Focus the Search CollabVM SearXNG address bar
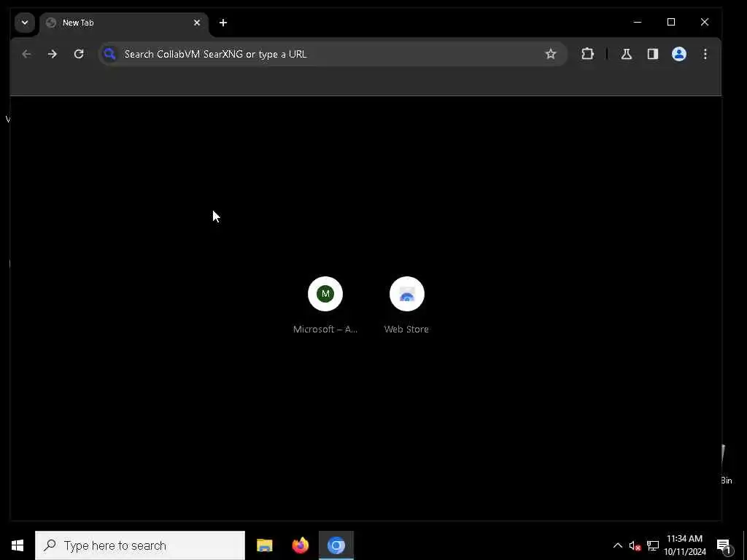747x560 pixels. [333, 54]
